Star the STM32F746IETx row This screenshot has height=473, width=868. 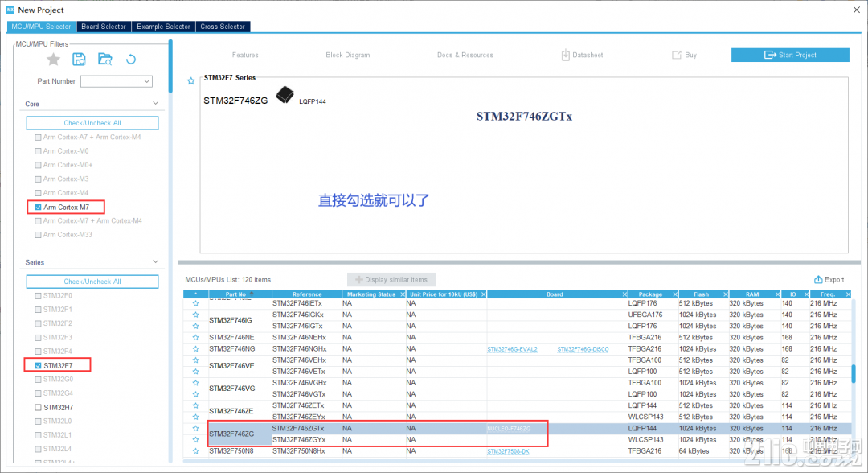195,303
